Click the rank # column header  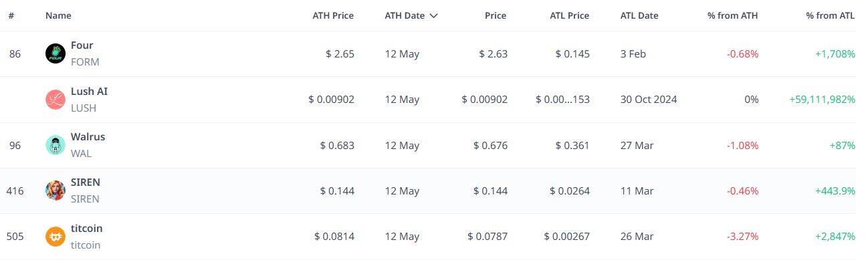pyautogui.click(x=11, y=15)
